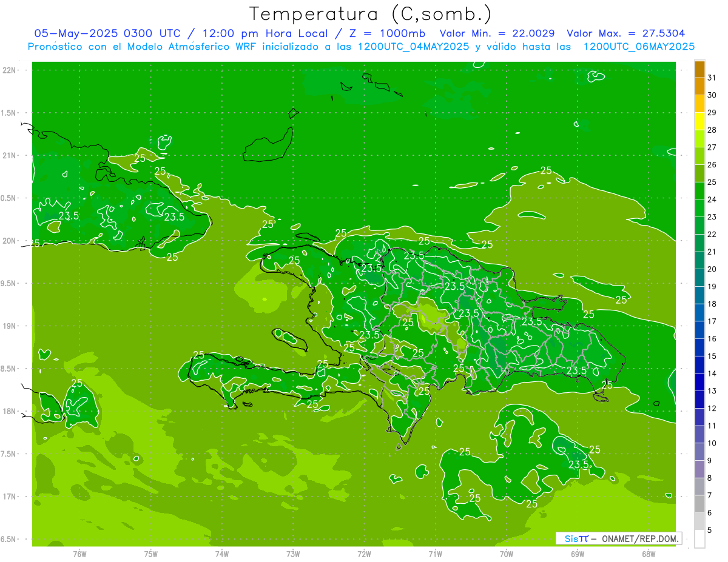Image resolution: width=728 pixels, height=562 pixels.
Task: Click the '72W' longitude label
Action: [x=364, y=554]
